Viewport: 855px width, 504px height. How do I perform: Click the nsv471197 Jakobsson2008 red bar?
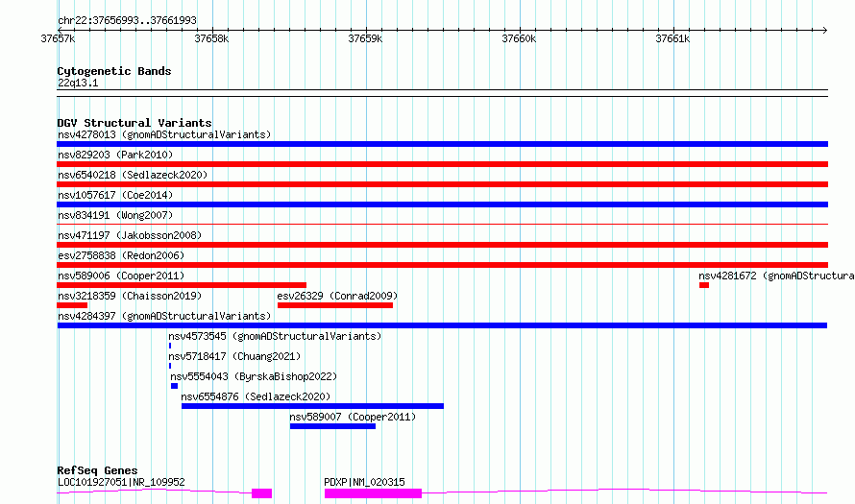(442, 245)
